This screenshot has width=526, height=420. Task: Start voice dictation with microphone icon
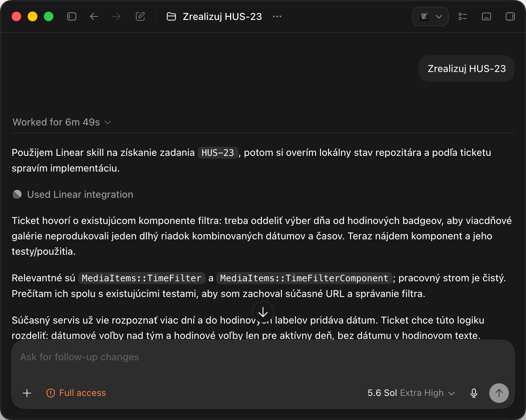pyautogui.click(x=474, y=393)
